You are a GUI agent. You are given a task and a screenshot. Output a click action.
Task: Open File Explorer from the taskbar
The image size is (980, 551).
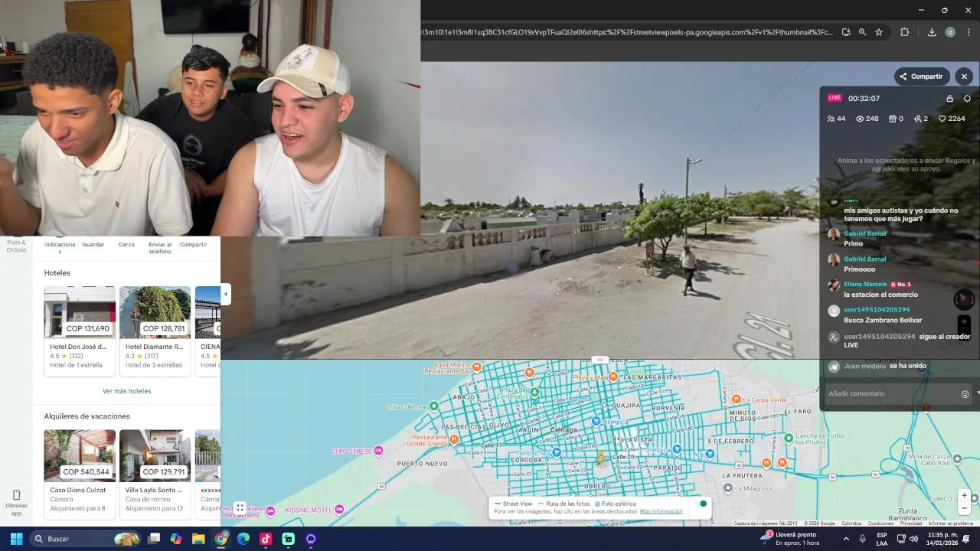[198, 539]
